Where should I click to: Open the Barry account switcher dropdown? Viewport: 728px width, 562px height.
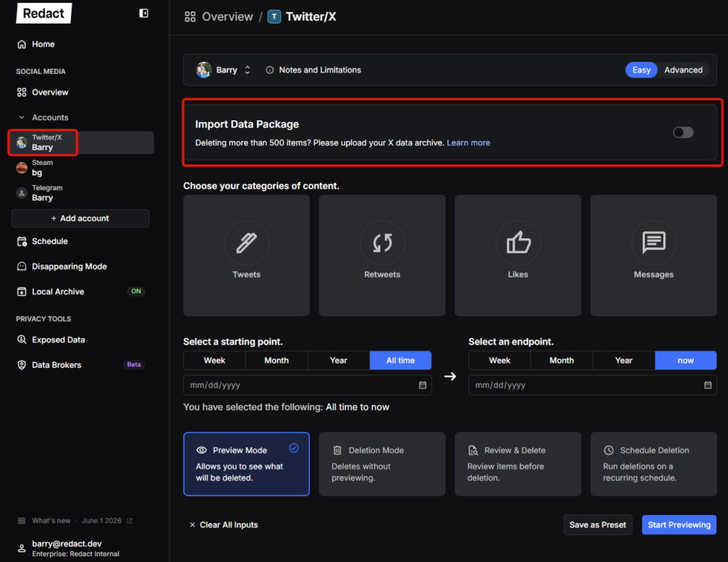(224, 70)
